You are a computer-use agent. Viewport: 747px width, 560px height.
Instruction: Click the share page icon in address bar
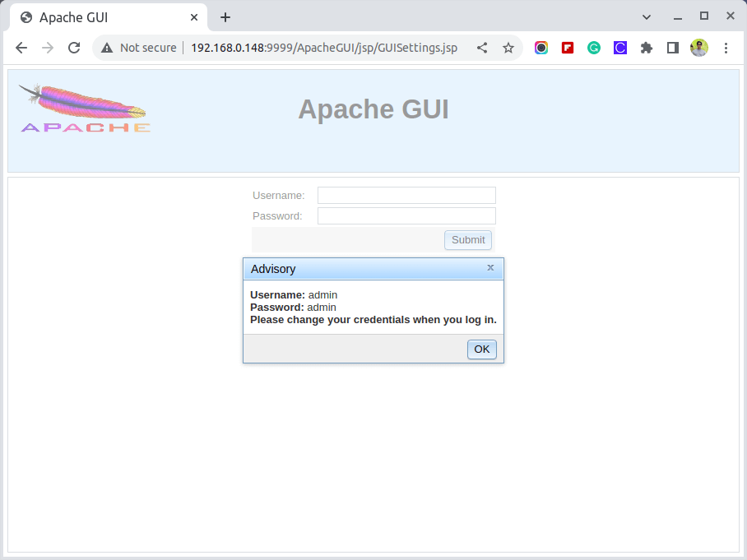482,48
